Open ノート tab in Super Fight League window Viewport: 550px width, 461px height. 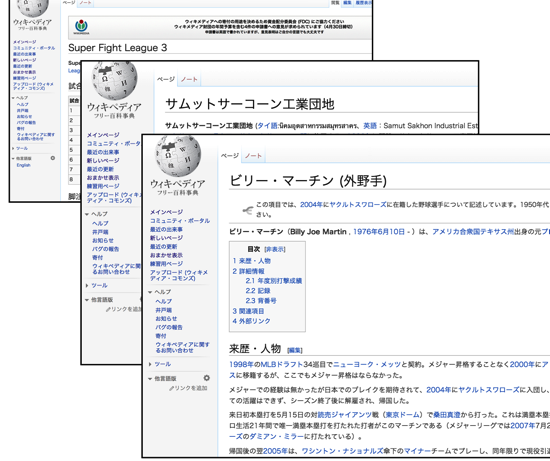pyautogui.click(x=85, y=2)
